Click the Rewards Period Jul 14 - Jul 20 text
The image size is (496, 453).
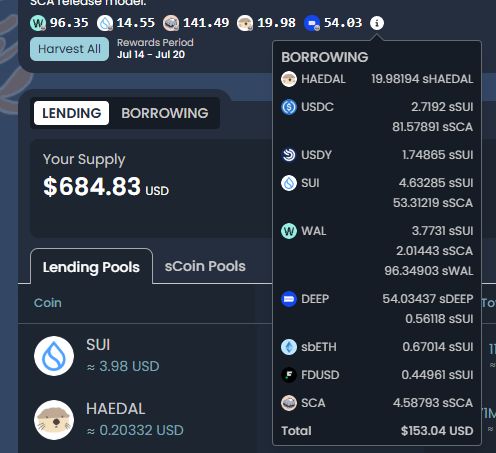(x=155, y=48)
